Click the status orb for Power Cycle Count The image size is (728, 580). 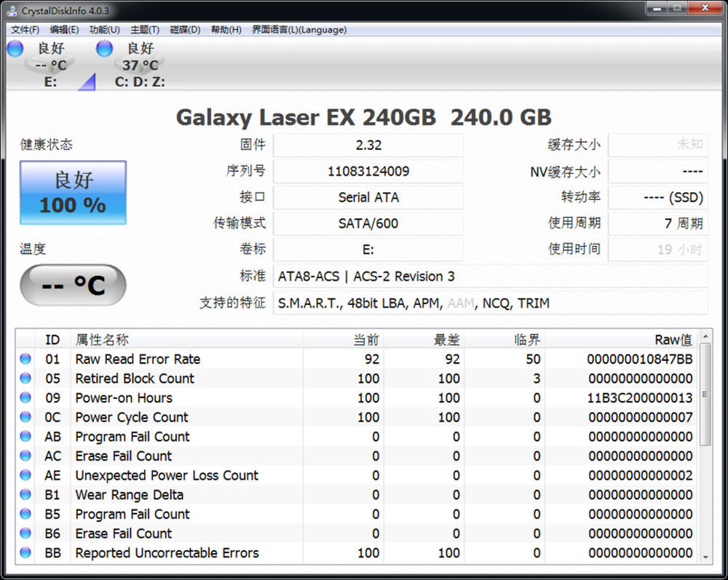tap(25, 417)
